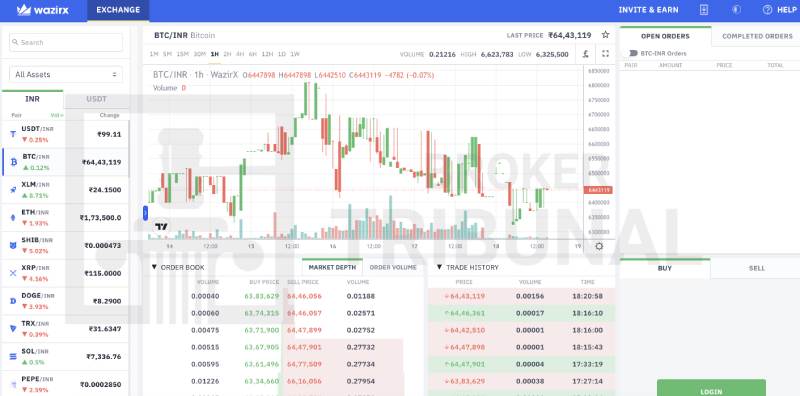Click the Ethereum coin icon
Viewport: 800px width, 396px height.
[x=13, y=217]
